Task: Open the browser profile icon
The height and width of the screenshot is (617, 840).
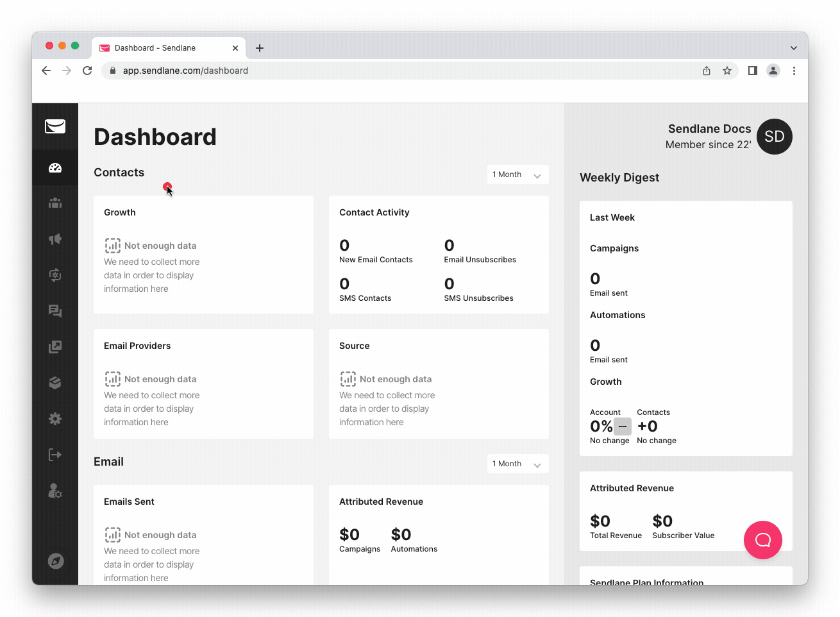Action: tap(773, 71)
